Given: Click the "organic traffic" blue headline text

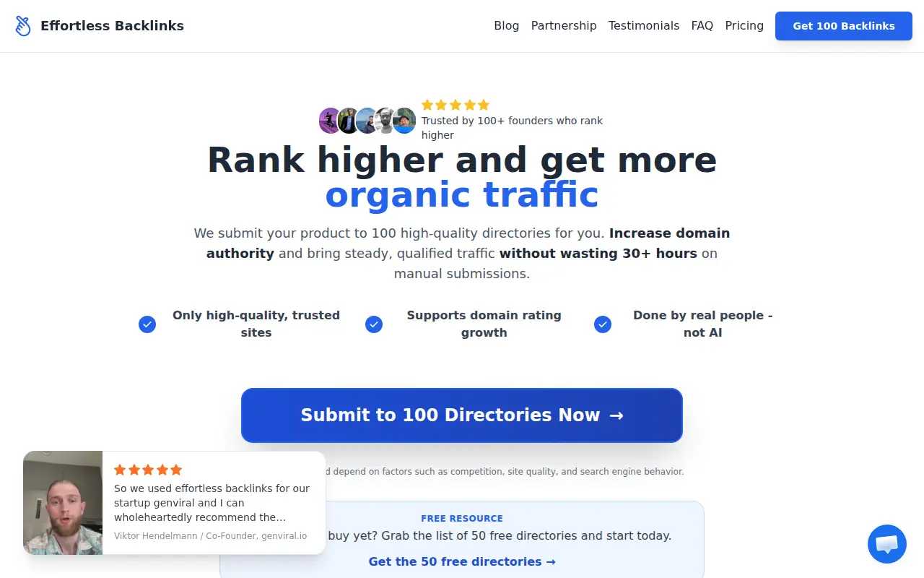Looking at the screenshot, I should point(462,195).
